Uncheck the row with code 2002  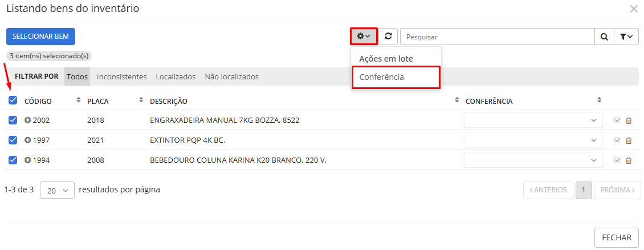(x=13, y=120)
